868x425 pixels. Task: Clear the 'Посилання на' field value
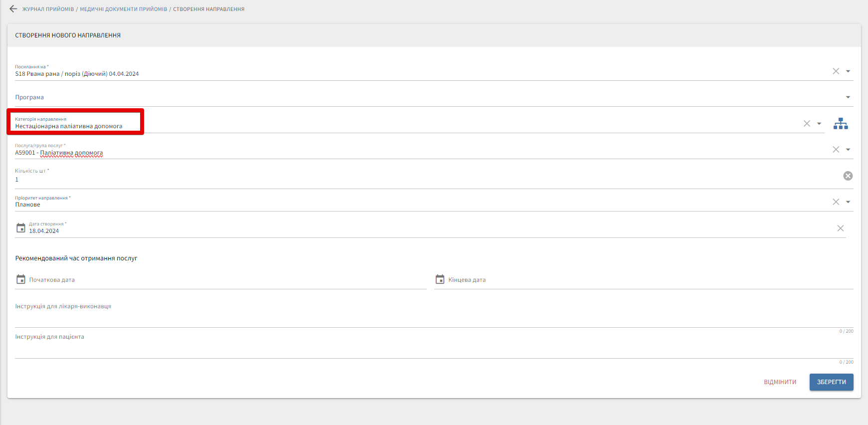pos(836,71)
